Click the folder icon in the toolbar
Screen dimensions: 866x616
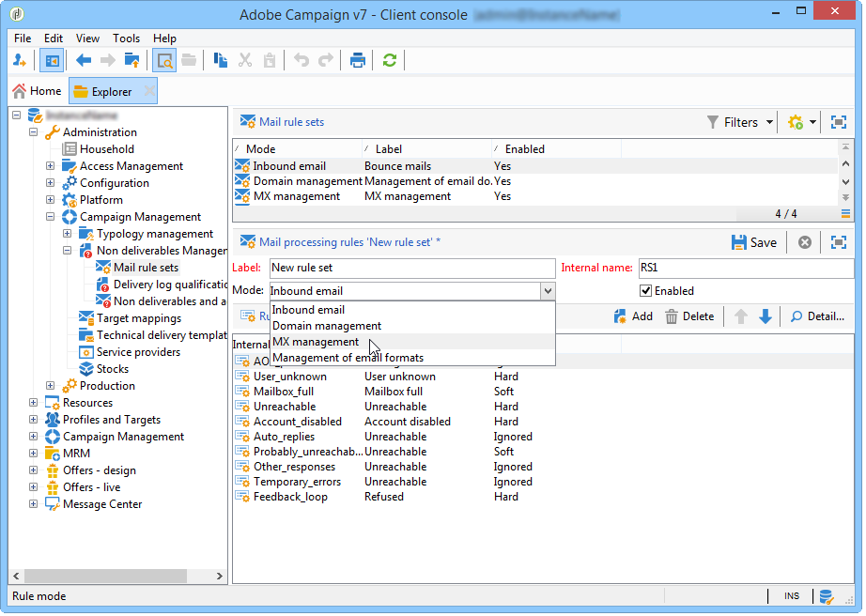click(x=189, y=60)
